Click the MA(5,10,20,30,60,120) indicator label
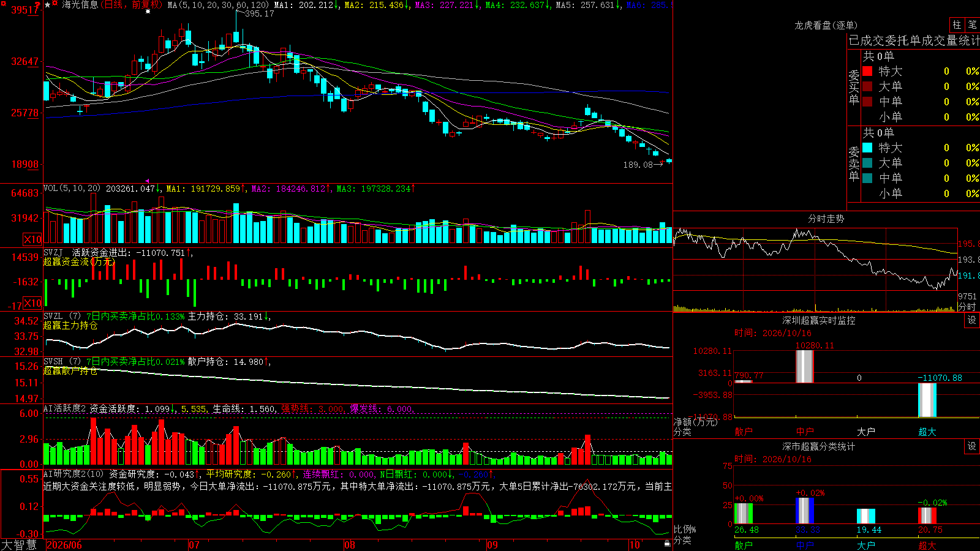 click(x=218, y=5)
